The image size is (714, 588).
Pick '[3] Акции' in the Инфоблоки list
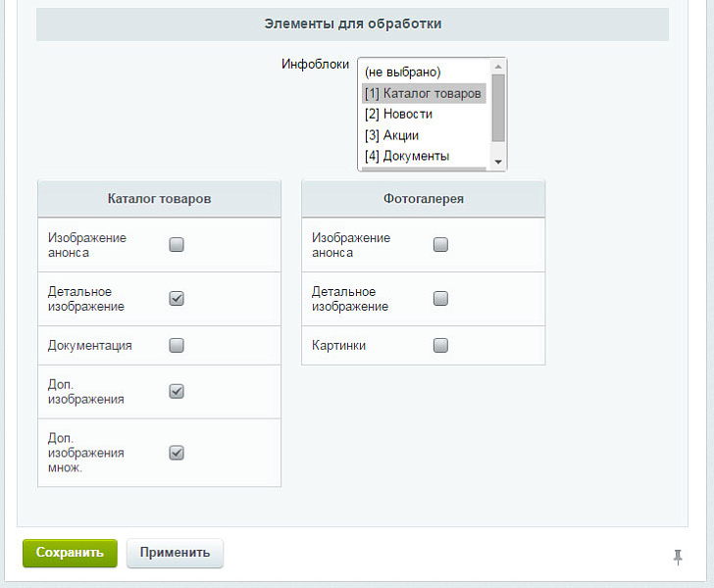[392, 135]
